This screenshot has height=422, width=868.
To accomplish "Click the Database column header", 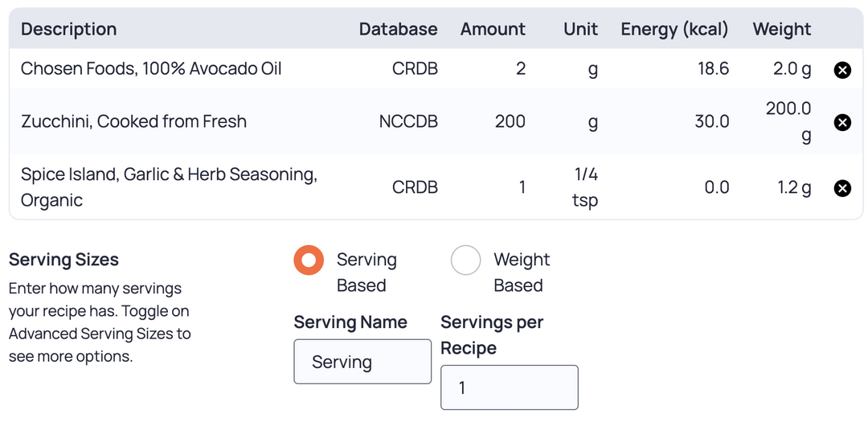I will [398, 29].
